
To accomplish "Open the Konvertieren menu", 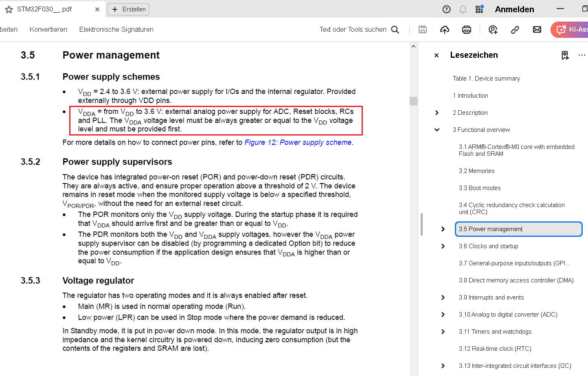I will 48,29.
